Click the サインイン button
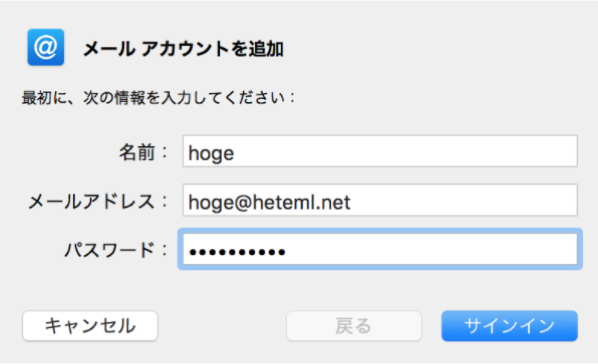The image size is (598, 364). coord(510,326)
